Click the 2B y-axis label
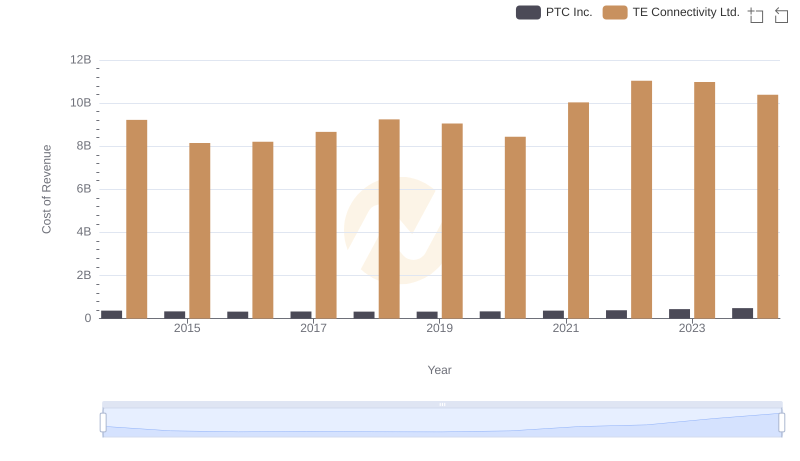 84,275
